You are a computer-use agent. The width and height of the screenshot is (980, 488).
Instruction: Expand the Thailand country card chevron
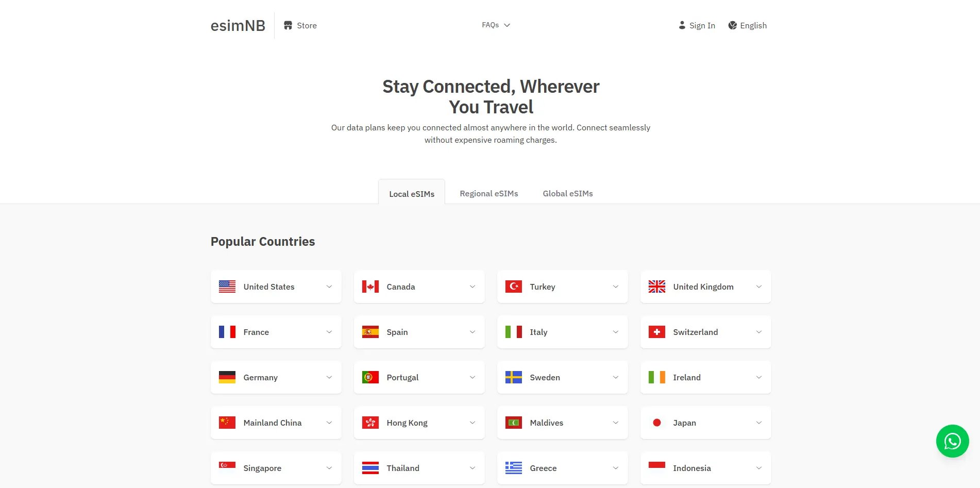(472, 468)
